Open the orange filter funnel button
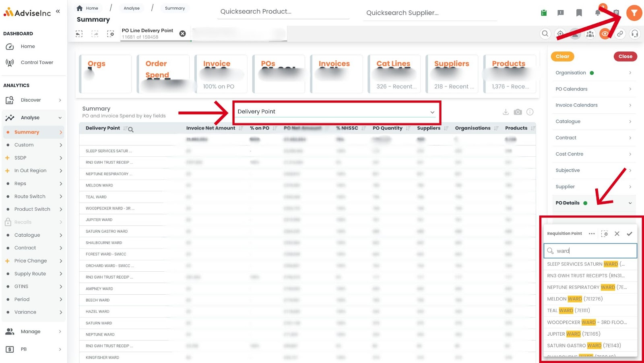Image resolution: width=644 pixels, height=363 pixels. point(634,13)
